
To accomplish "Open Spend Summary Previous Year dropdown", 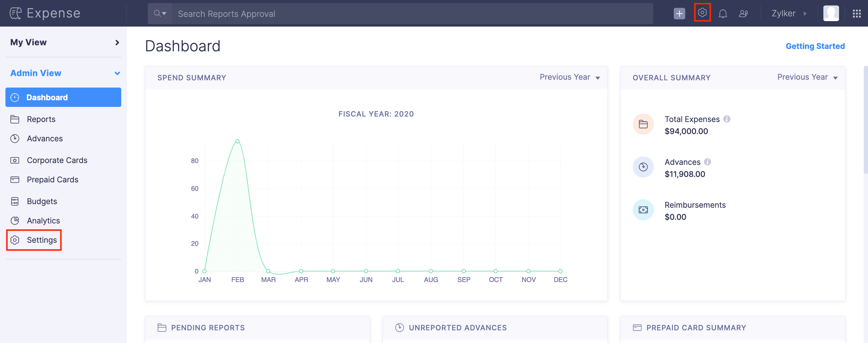I will (x=570, y=77).
